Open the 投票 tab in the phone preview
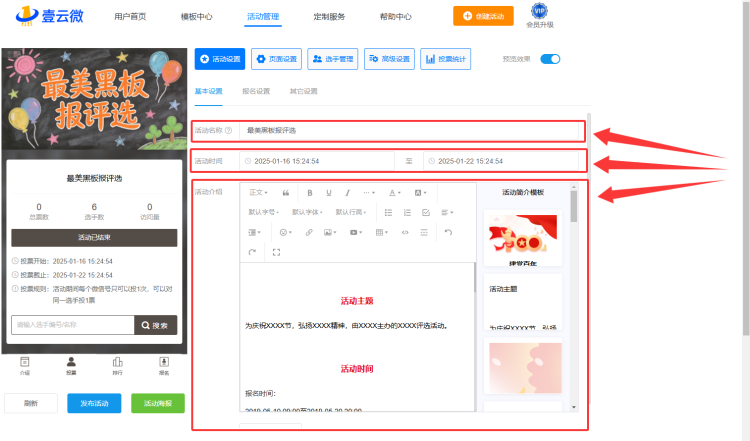 71,365
